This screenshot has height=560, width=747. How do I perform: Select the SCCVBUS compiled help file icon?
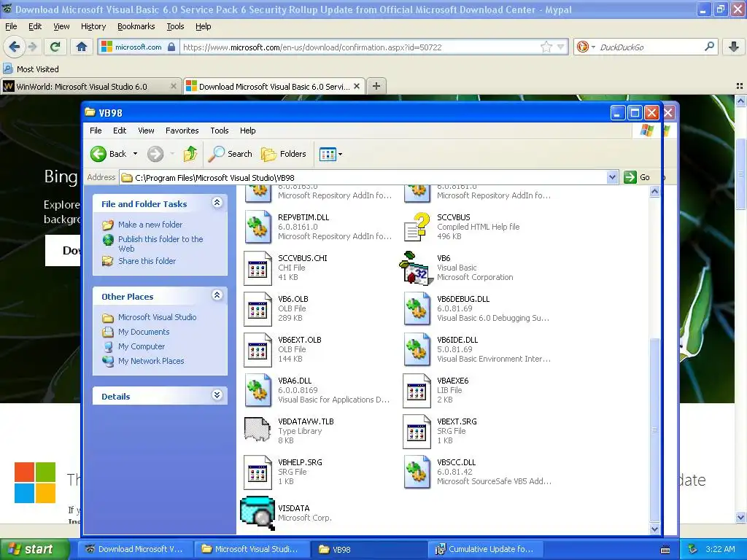(x=417, y=227)
